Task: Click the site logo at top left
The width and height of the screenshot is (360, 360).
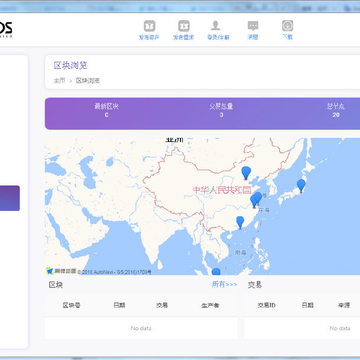Action: pyautogui.click(x=6, y=29)
